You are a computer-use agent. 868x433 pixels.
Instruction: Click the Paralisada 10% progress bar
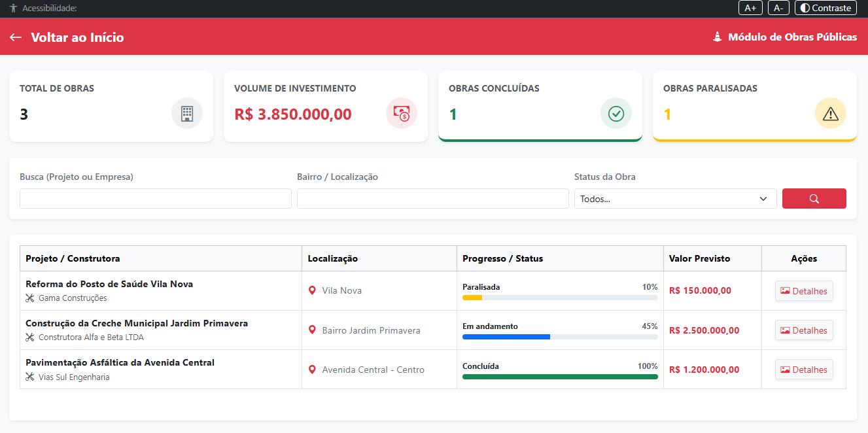tap(560, 298)
